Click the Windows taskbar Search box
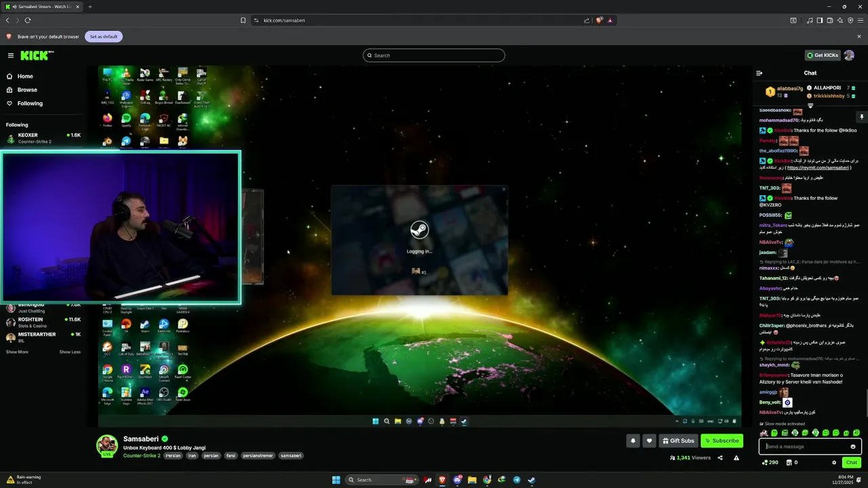The height and width of the screenshot is (488, 868). click(381, 480)
